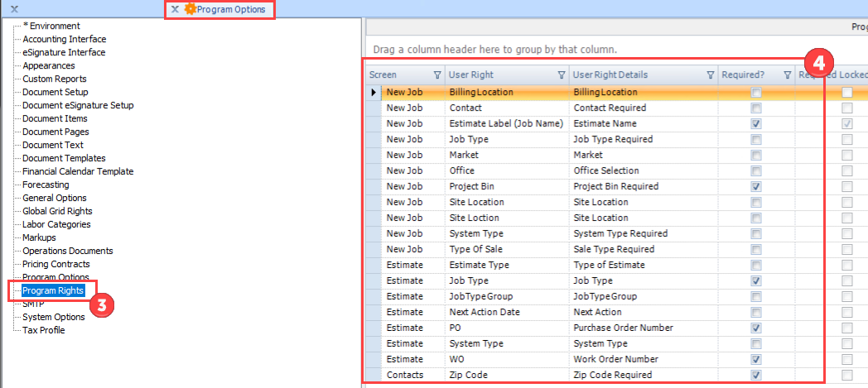Open Markups settings
The image size is (868, 388).
coord(39,238)
